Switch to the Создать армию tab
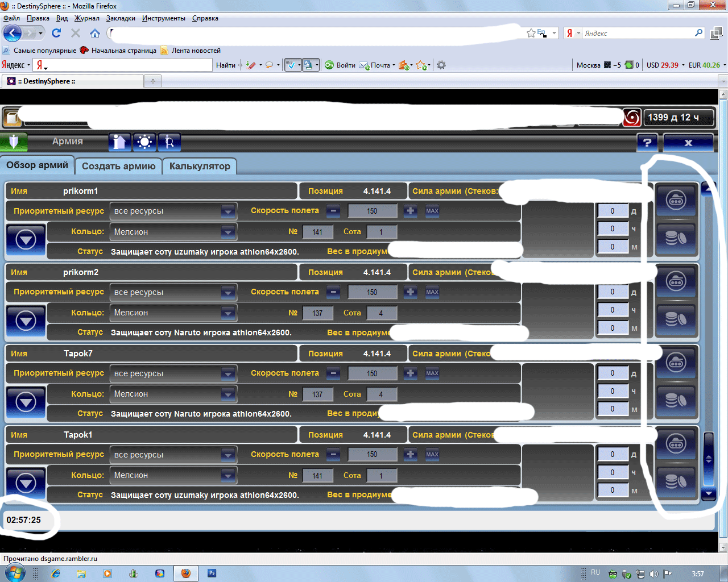The width and height of the screenshot is (728, 582). tap(118, 166)
